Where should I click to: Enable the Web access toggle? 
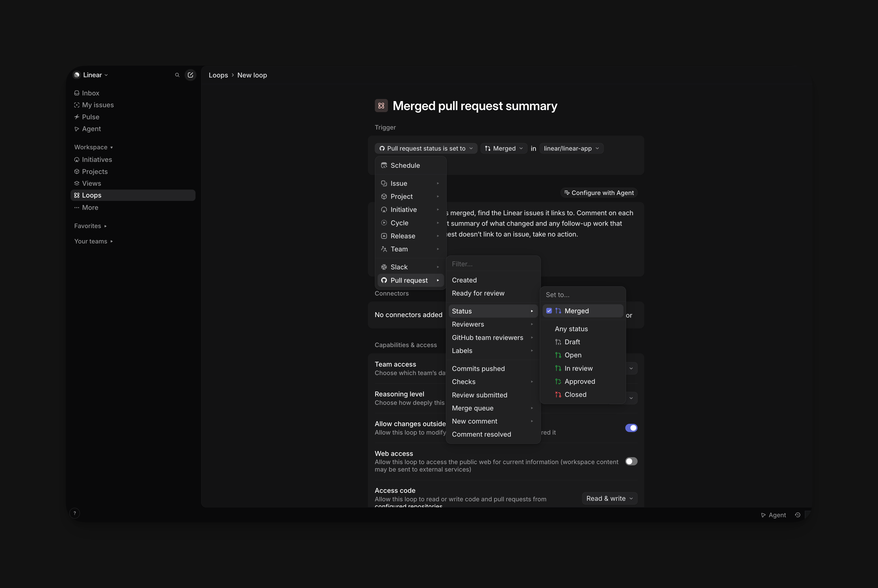631,461
